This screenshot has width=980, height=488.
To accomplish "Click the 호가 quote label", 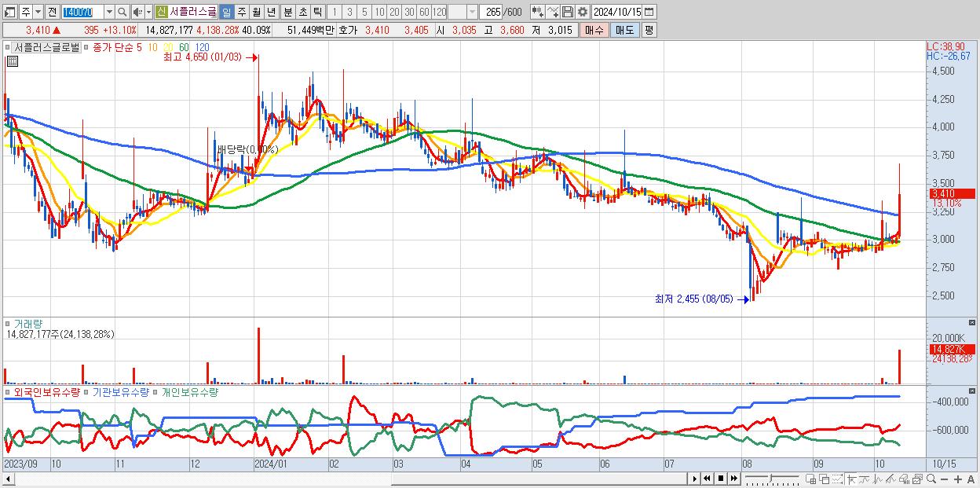I will coord(348,30).
